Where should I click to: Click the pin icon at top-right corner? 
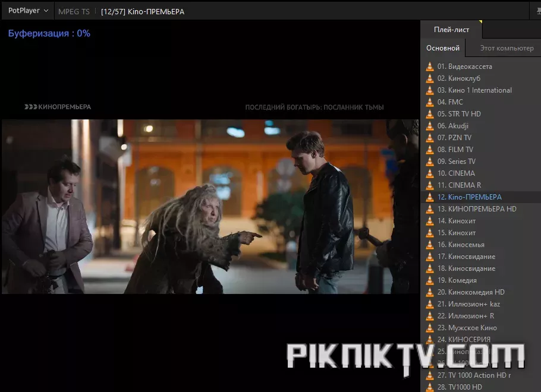[538, 11]
